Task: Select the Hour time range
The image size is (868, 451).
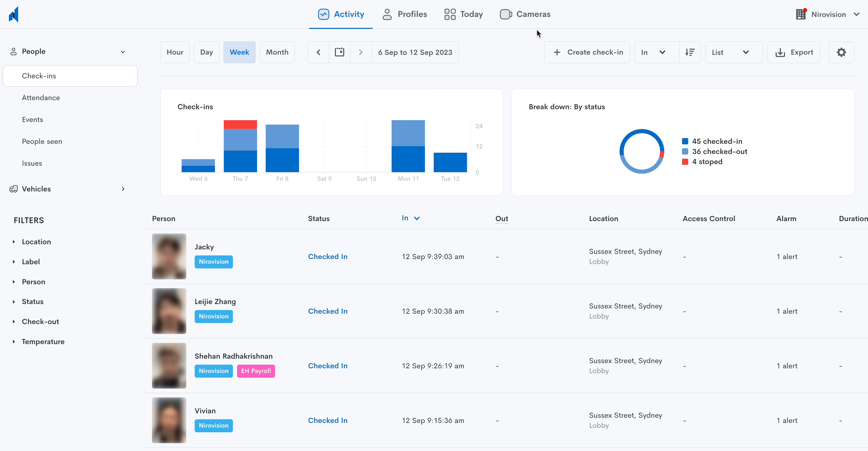Action: tap(175, 52)
